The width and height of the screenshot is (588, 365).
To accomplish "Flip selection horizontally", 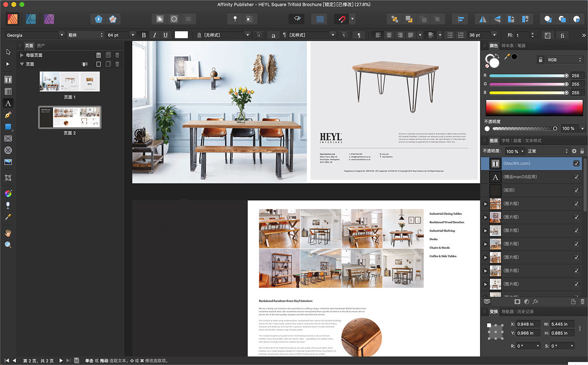I will click(x=483, y=19).
